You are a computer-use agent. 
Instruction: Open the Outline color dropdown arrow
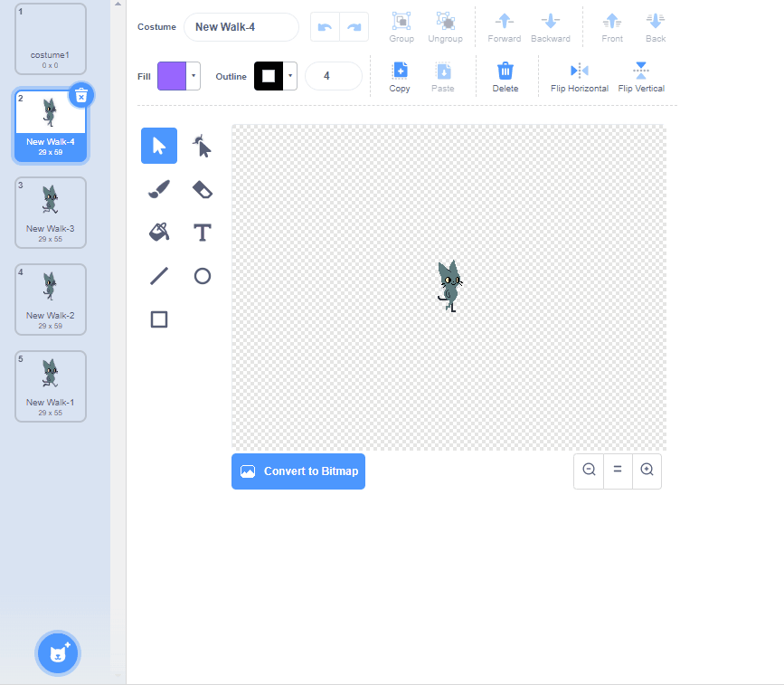pos(290,76)
